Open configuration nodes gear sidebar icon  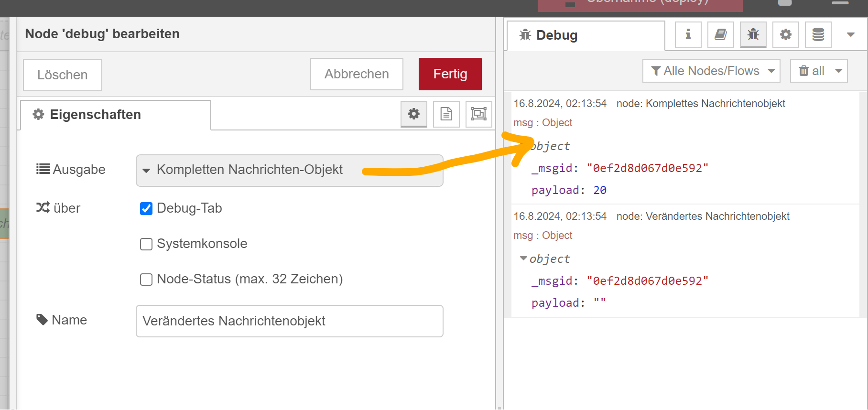(785, 35)
